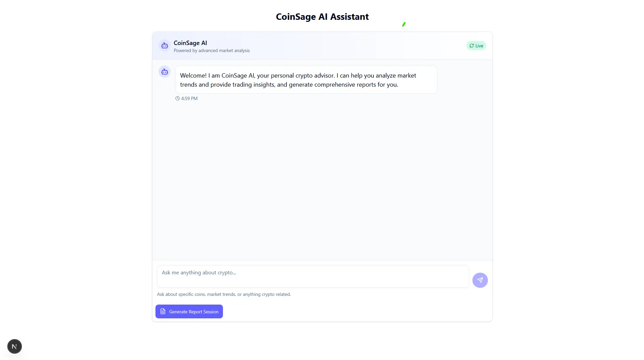
Task: Select the CoinSage AI Assistant title
Action: coord(322,16)
